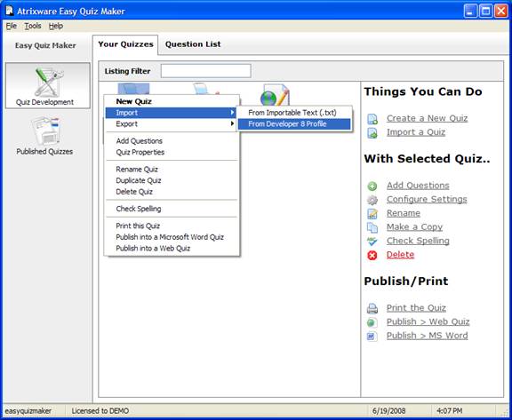This screenshot has height=420, width=512.
Task: Click the Publish > MS Word link
Action: point(427,336)
